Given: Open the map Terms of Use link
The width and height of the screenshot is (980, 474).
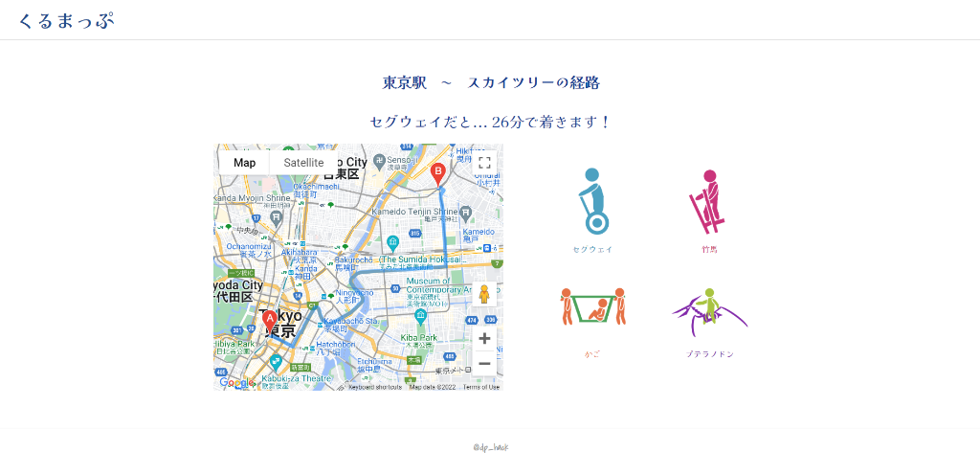Looking at the screenshot, I should [x=480, y=387].
